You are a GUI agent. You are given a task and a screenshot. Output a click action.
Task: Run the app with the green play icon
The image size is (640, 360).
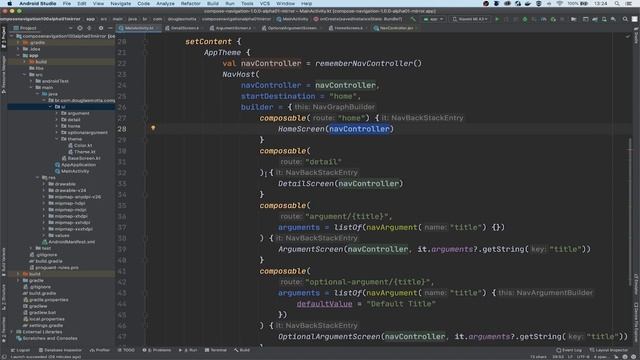point(497,19)
